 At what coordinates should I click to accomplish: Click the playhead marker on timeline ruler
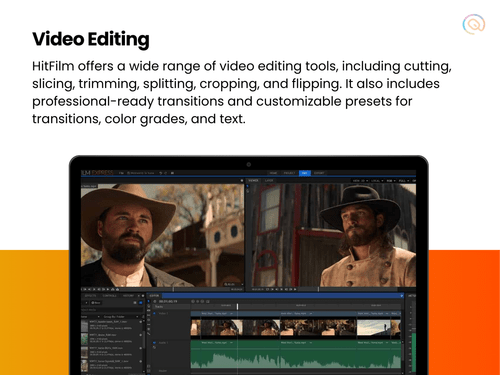(x=237, y=306)
